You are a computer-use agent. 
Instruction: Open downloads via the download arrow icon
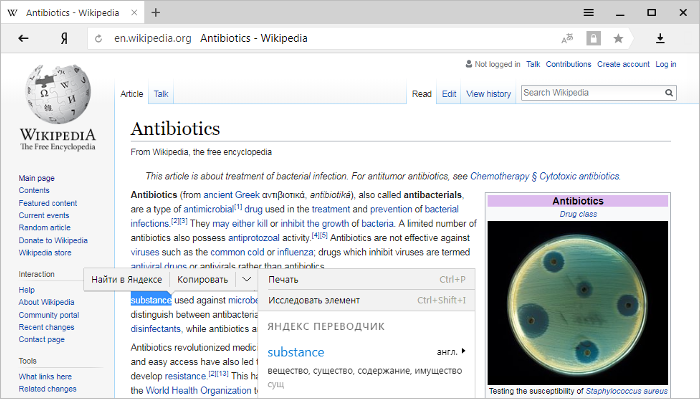660,38
